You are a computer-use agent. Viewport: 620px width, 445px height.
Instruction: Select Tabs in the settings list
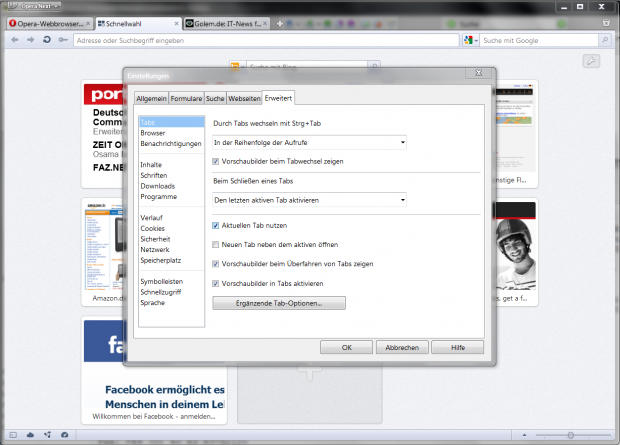[171, 122]
